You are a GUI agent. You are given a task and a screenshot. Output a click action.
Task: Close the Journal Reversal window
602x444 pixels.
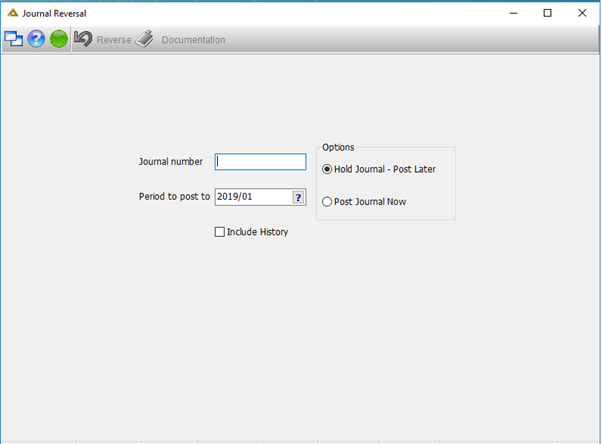point(582,13)
